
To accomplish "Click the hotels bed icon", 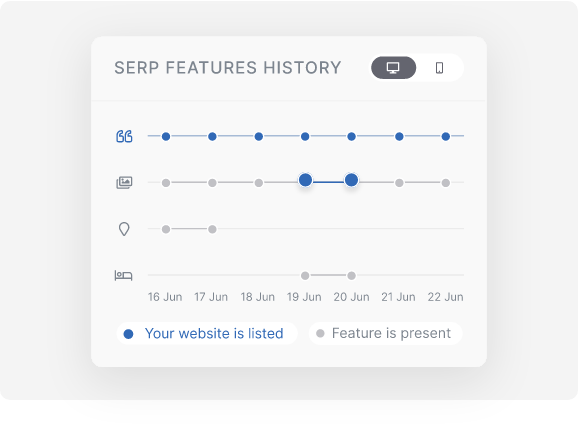I will 123,275.
